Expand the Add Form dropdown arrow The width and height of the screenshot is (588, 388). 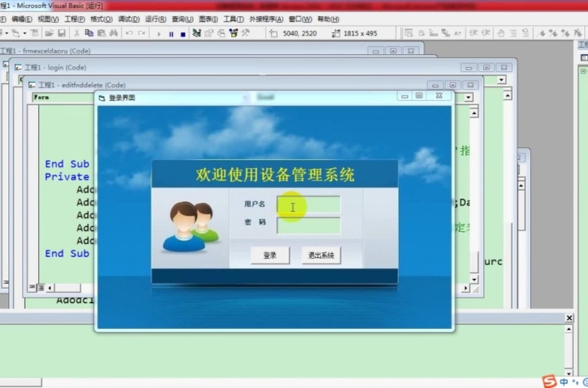coord(25,33)
